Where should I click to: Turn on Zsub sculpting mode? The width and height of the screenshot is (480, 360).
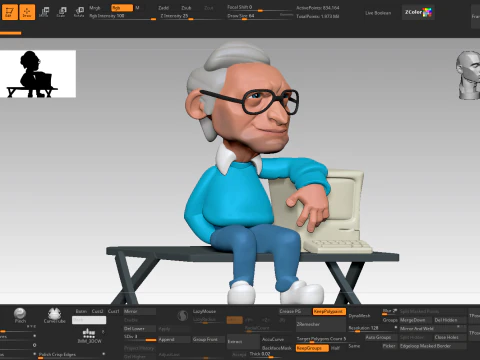pos(186,8)
